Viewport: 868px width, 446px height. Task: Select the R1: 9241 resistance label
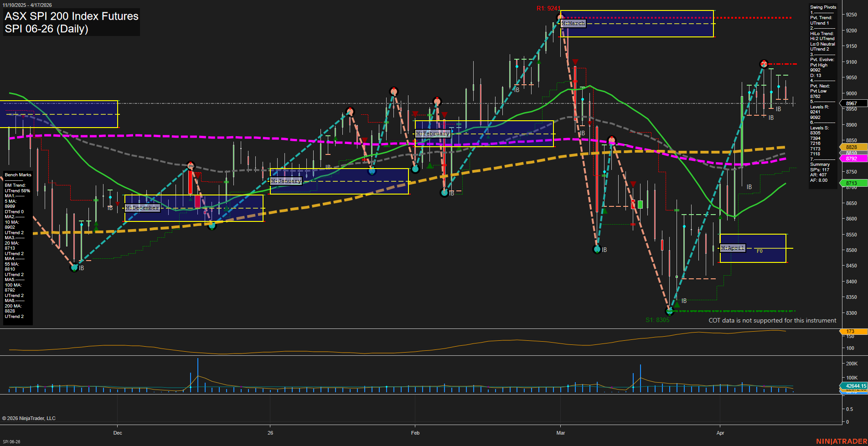548,8
